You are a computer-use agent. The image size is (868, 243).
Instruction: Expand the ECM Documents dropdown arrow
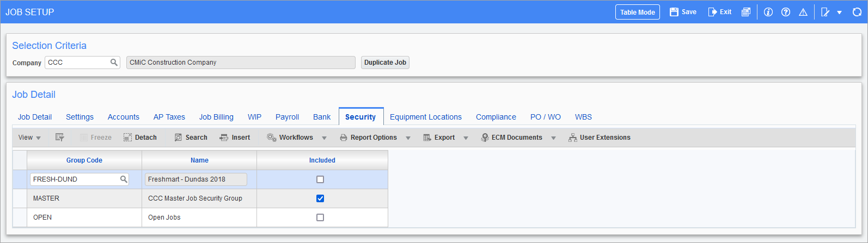pos(554,138)
